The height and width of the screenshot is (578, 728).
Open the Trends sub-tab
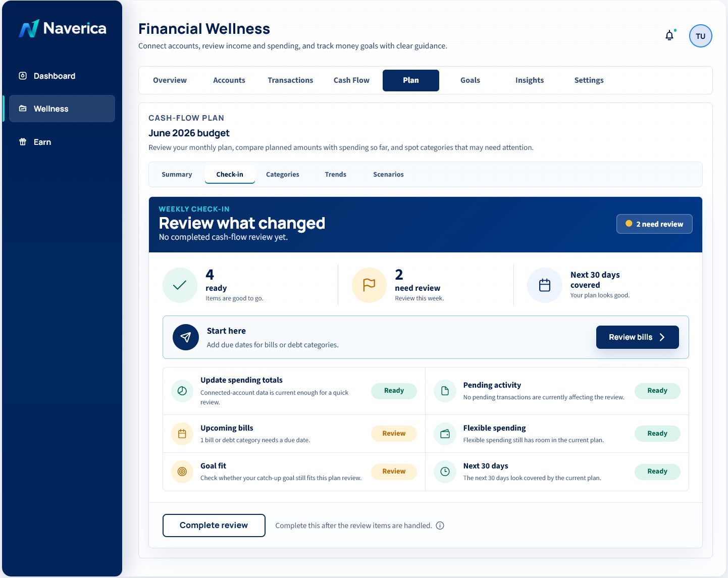[x=336, y=174]
